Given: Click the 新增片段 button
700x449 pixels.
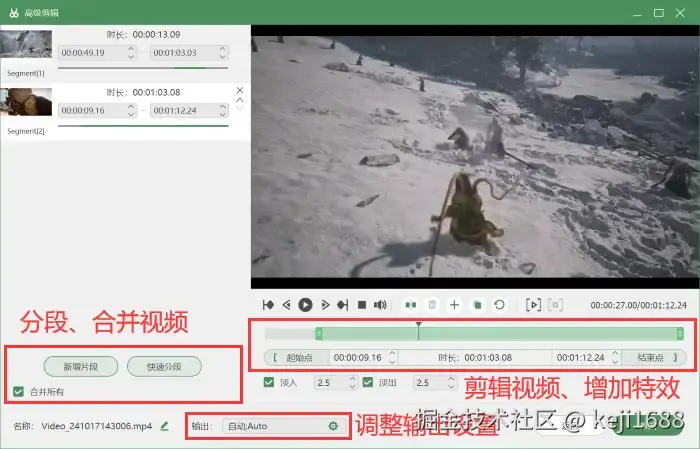Looking at the screenshot, I should tap(81, 367).
